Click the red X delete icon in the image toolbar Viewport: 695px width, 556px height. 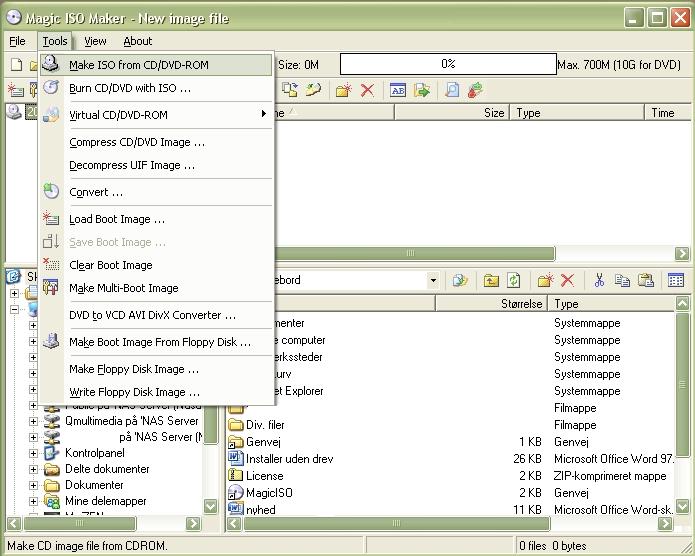(367, 90)
